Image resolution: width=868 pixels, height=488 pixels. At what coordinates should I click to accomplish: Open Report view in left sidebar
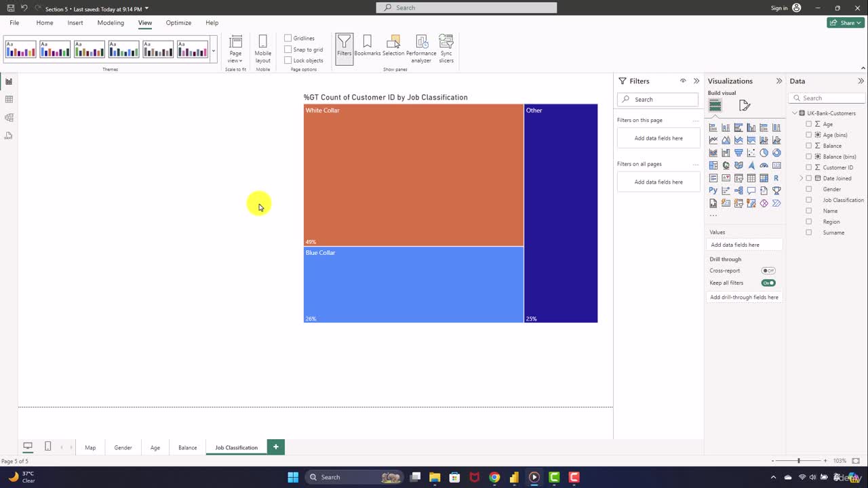pos(9,81)
